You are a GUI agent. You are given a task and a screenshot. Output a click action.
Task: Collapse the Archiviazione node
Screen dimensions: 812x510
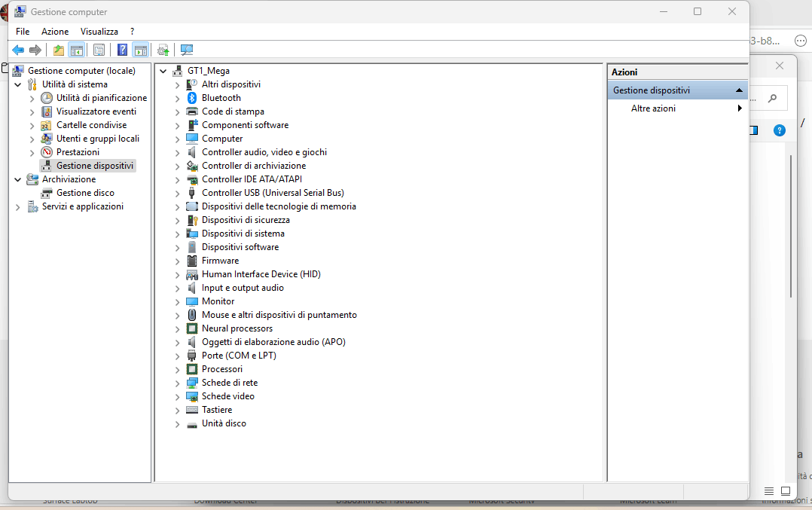(x=18, y=179)
